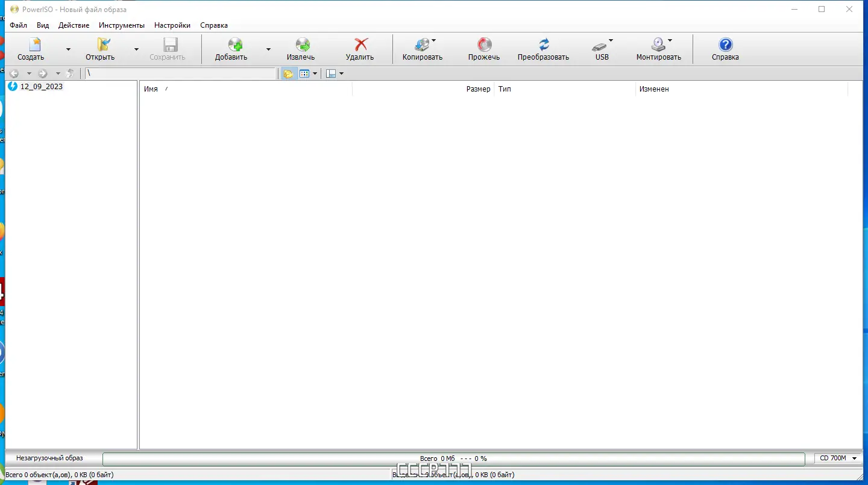Click the Открыть toolbar icon
Screen dimensions: 868x485
point(104,45)
